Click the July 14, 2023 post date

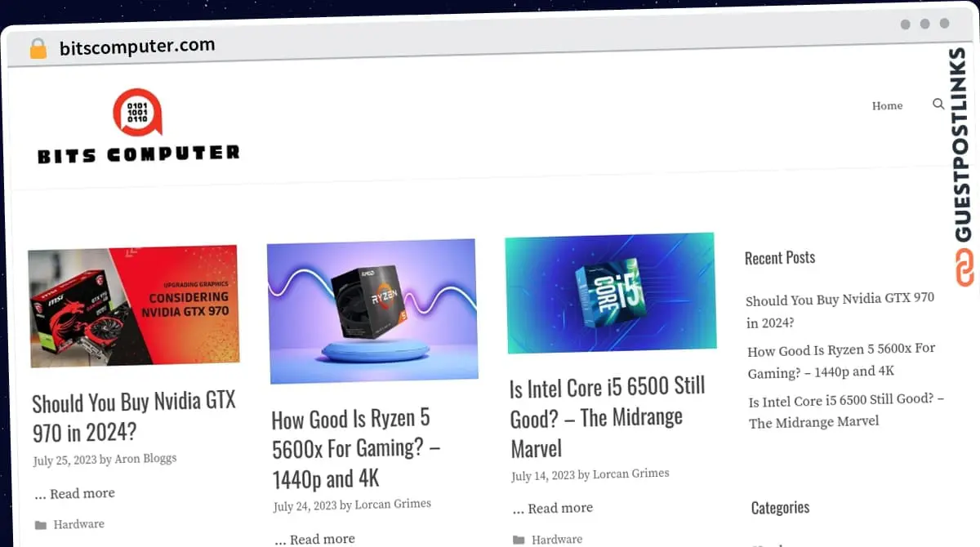click(543, 476)
